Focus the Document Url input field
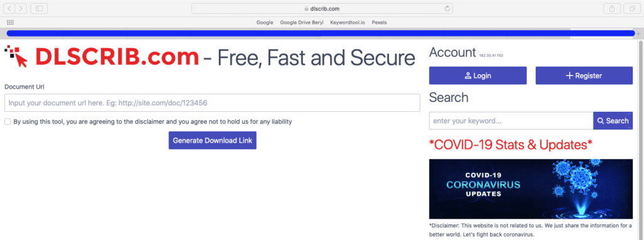 tap(212, 103)
